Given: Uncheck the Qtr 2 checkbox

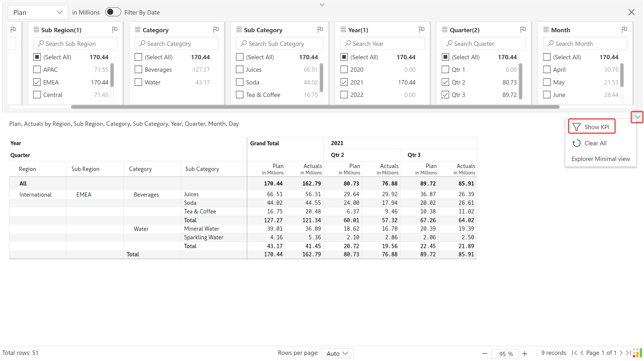Looking at the screenshot, I should [x=445, y=82].
